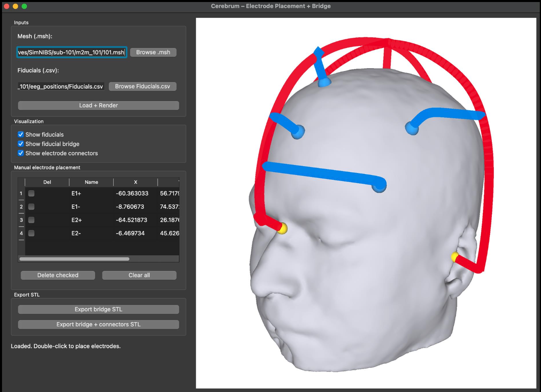Viewport: 541px width, 392px height.
Task: Select the E2+ row in the electrode table
Action: (91, 220)
